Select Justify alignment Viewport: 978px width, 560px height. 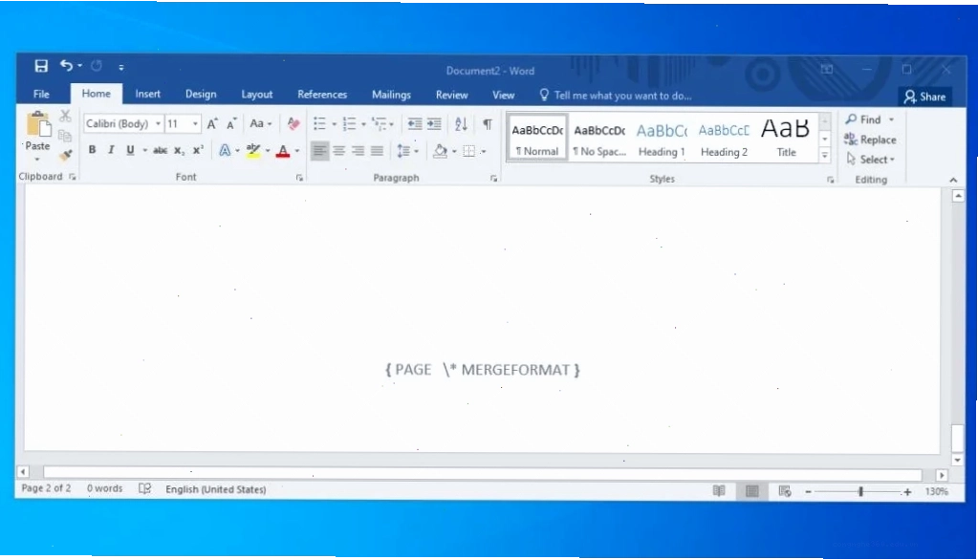[377, 150]
